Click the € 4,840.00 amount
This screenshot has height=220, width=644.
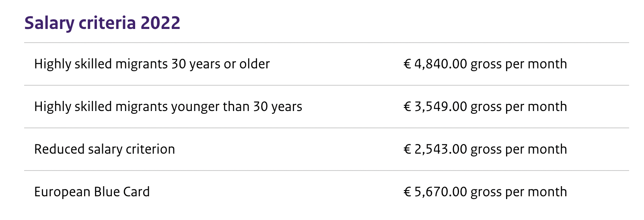(435, 64)
